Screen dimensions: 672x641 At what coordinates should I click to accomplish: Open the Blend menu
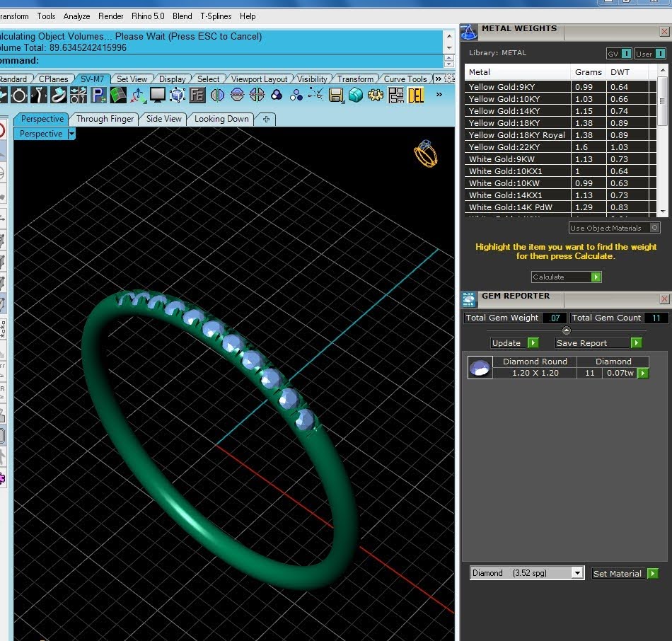tap(182, 16)
